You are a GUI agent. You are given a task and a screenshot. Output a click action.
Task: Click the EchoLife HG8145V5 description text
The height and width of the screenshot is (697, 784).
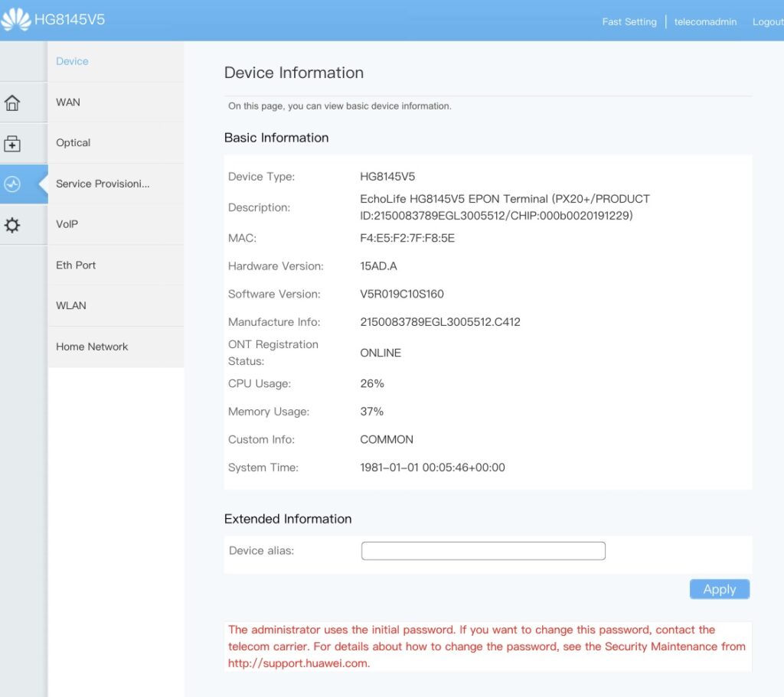point(505,207)
